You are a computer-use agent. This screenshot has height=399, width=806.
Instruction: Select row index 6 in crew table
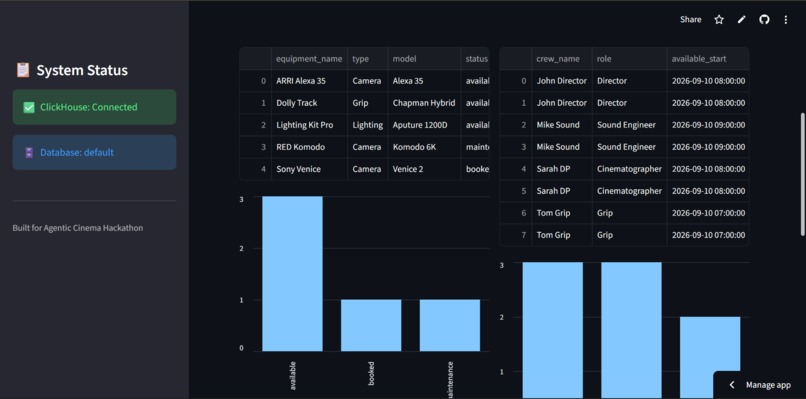tap(516, 213)
